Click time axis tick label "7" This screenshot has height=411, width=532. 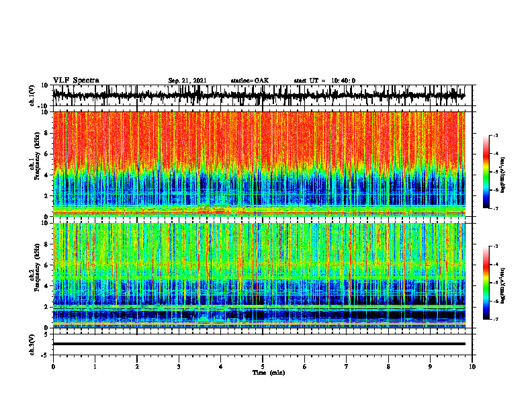pyautogui.click(x=347, y=367)
